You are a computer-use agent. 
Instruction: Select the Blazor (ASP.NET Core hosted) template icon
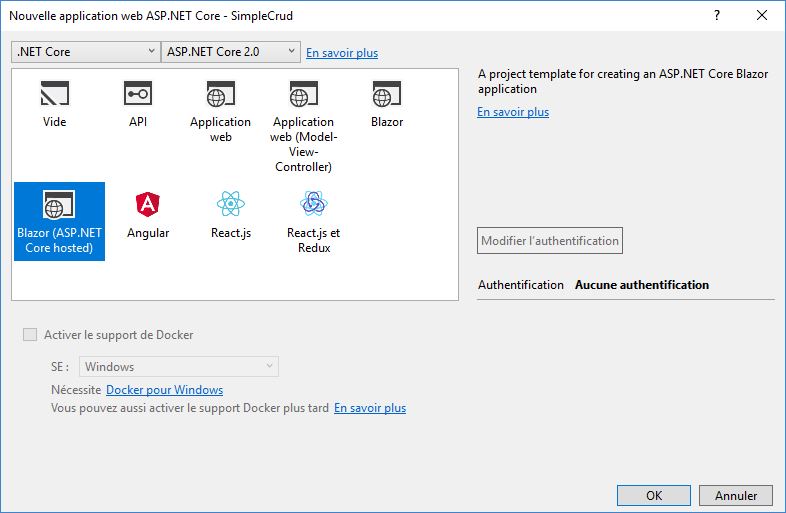[59, 205]
